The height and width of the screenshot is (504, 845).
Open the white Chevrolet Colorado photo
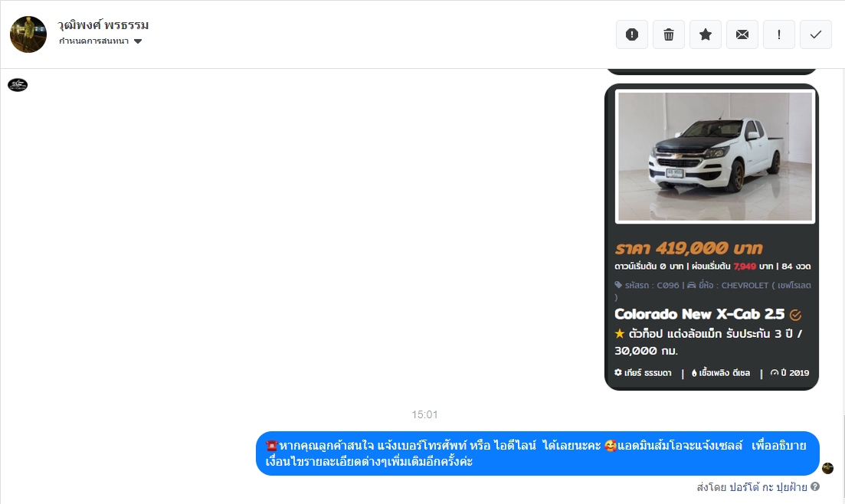click(x=715, y=157)
